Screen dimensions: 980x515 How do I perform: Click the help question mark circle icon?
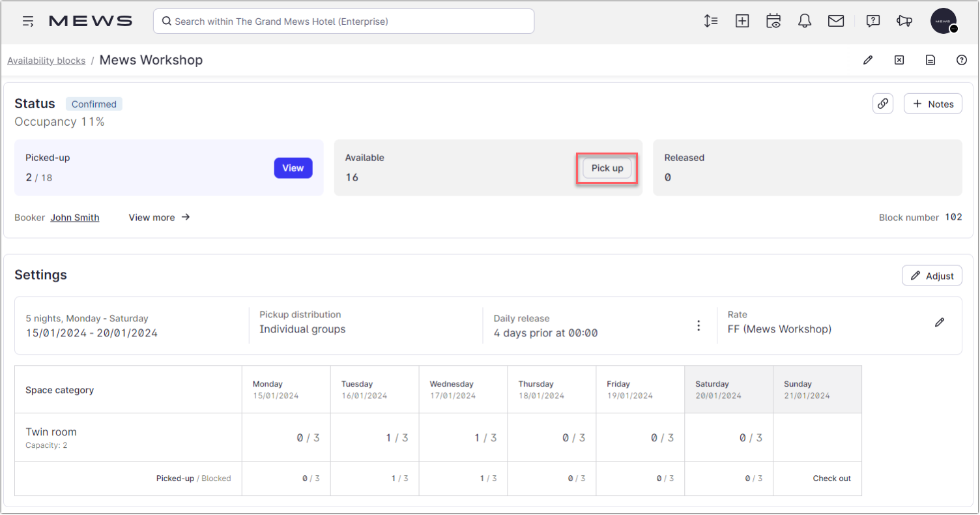[962, 60]
